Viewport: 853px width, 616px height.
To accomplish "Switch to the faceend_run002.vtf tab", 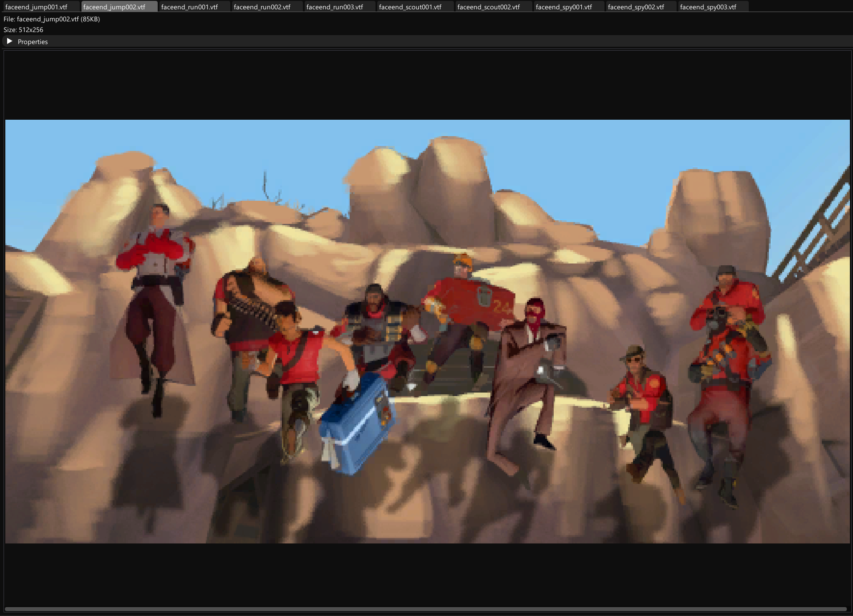I will tap(267, 7).
